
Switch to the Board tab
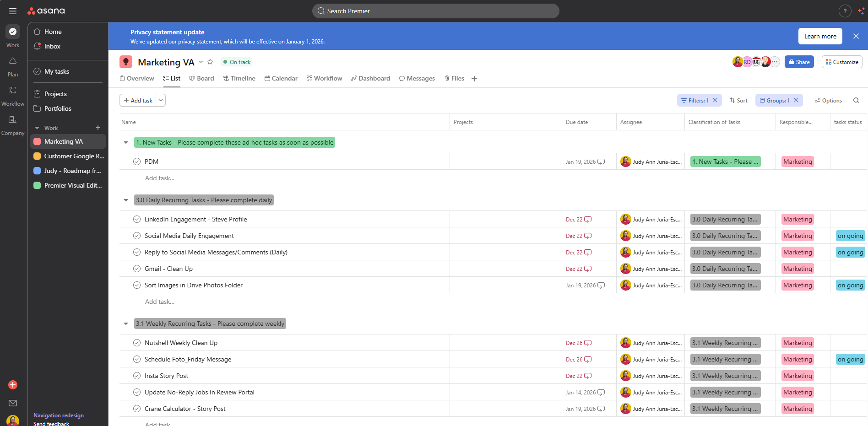(x=202, y=79)
